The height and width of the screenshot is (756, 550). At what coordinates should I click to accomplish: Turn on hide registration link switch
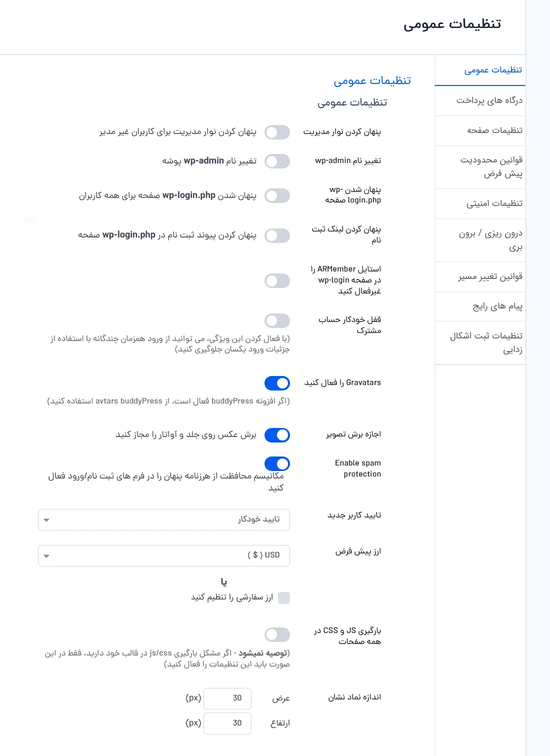coord(277,235)
